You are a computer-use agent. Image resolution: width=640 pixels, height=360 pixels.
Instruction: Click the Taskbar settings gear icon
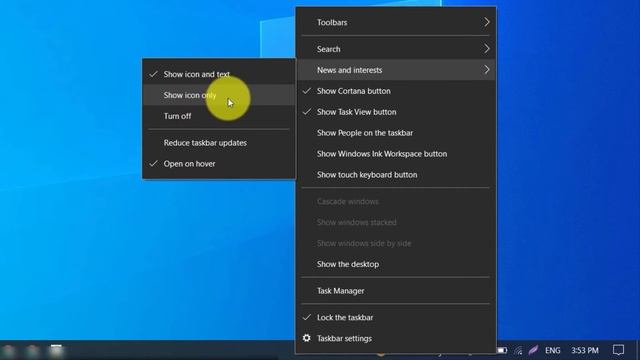(307, 338)
